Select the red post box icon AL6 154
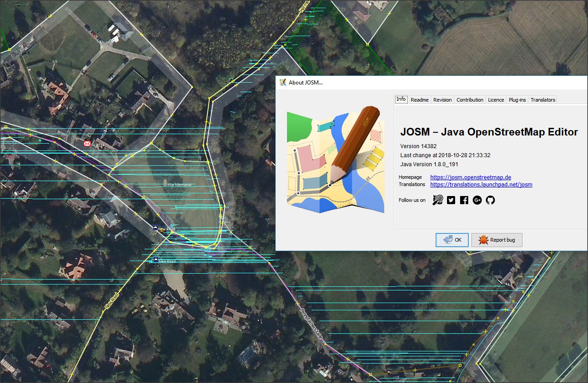Image resolution: width=588 pixels, height=383 pixels. point(87,144)
